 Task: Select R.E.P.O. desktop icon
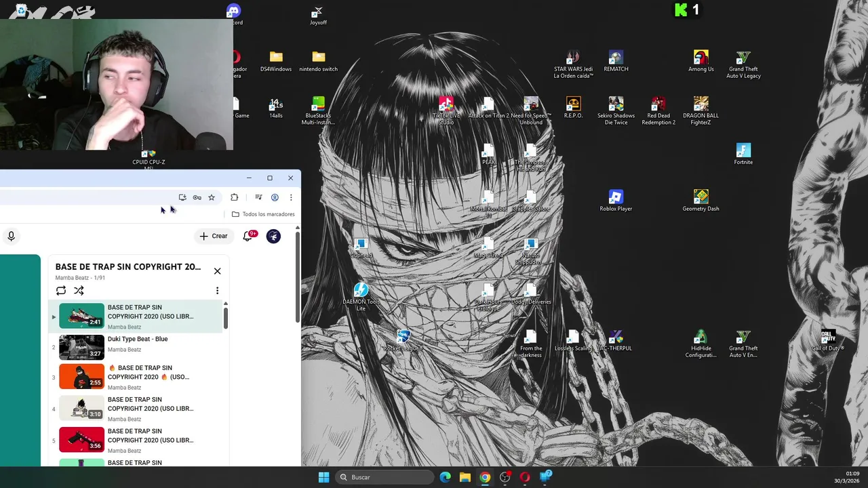(573, 108)
